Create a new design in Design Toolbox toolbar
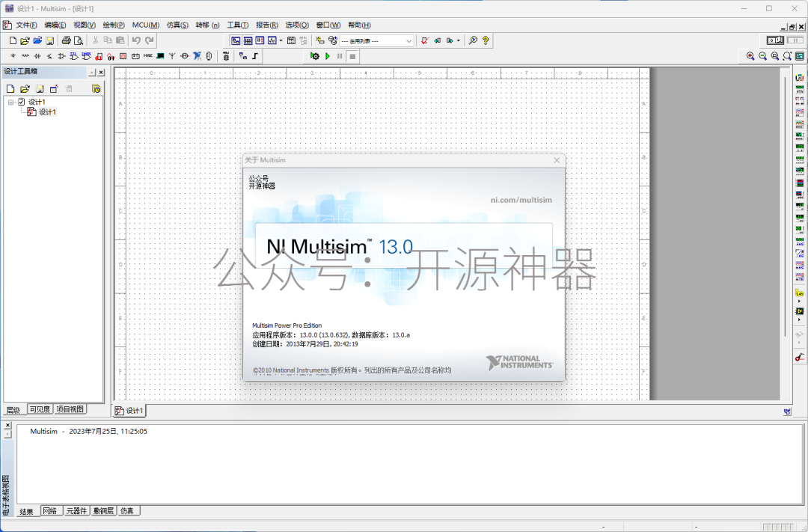Screen dimensions: 808x532 point(10,88)
